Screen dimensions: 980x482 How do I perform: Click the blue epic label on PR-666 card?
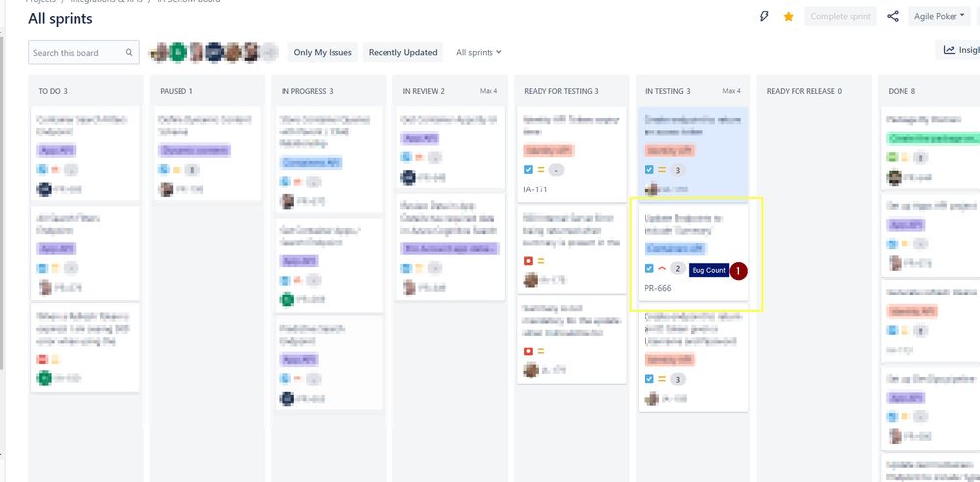pyautogui.click(x=675, y=248)
